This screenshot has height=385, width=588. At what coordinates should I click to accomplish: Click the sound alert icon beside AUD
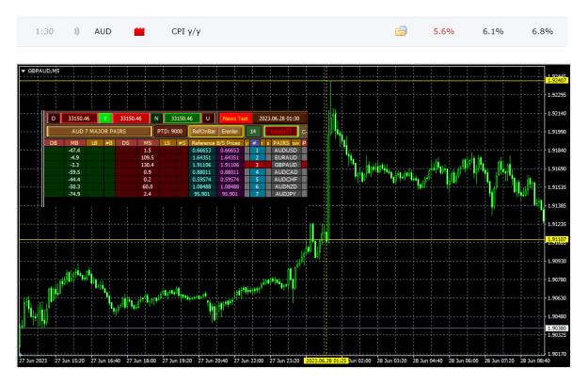point(76,31)
